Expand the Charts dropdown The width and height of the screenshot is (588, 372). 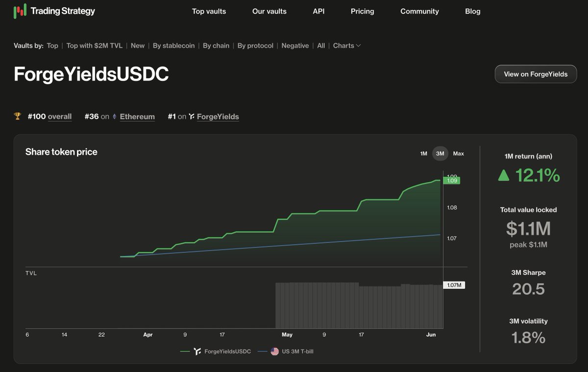[347, 46]
